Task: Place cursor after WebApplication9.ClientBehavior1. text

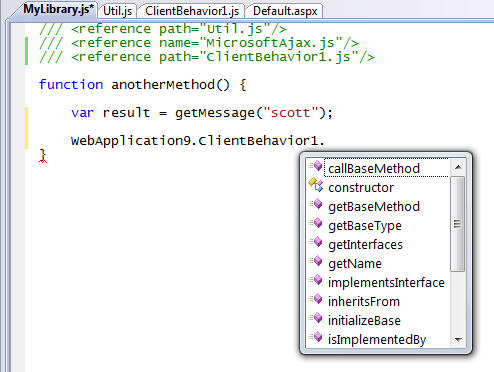Action: point(326,141)
